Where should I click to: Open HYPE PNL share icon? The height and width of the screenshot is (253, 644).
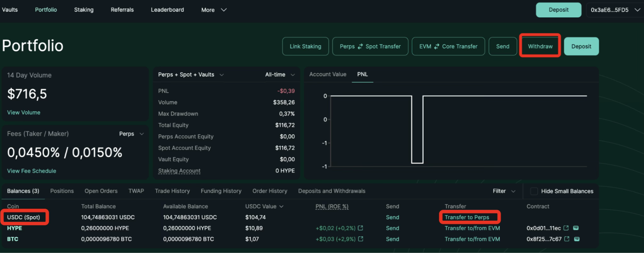tap(361, 228)
